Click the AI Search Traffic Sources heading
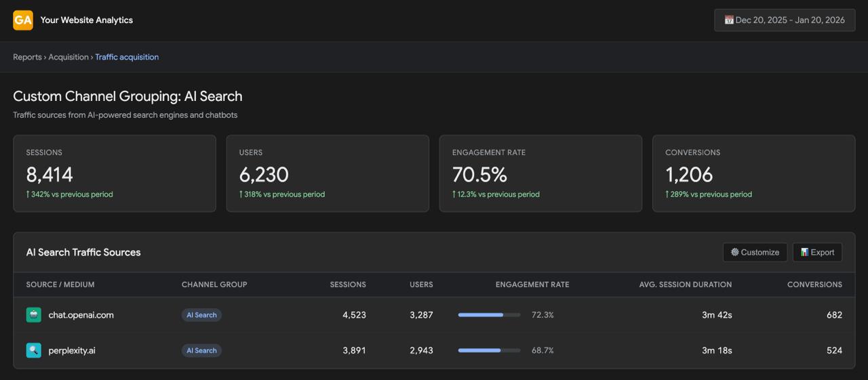 coord(83,252)
